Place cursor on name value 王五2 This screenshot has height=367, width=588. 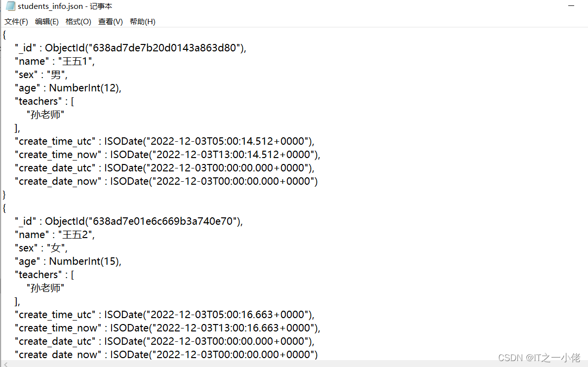[75, 235]
